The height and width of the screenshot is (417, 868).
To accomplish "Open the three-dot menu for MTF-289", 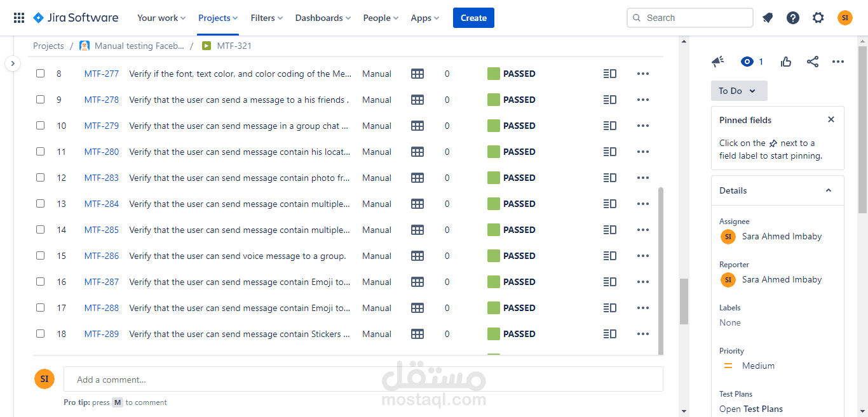I will pyautogui.click(x=643, y=334).
